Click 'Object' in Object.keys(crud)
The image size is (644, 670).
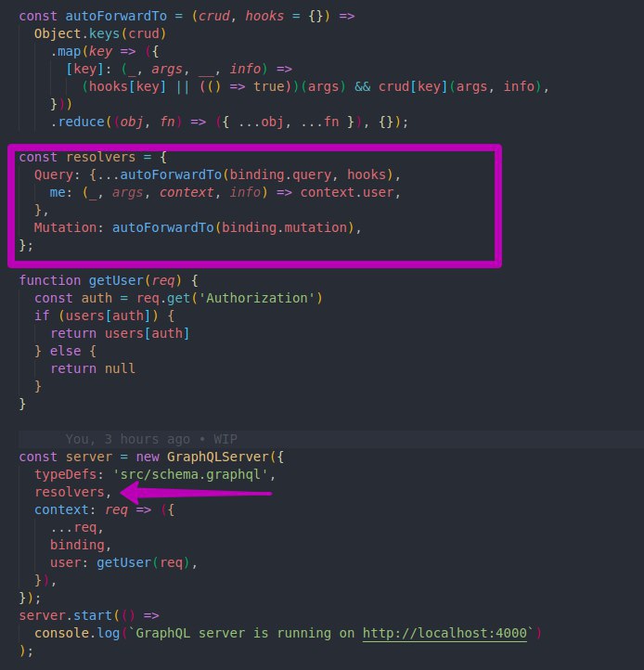(58, 33)
